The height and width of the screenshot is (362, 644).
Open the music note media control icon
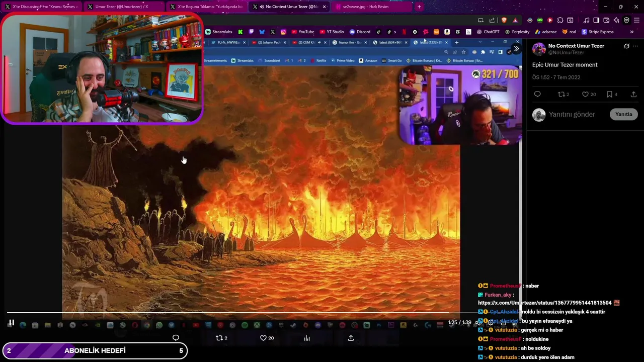(586, 20)
